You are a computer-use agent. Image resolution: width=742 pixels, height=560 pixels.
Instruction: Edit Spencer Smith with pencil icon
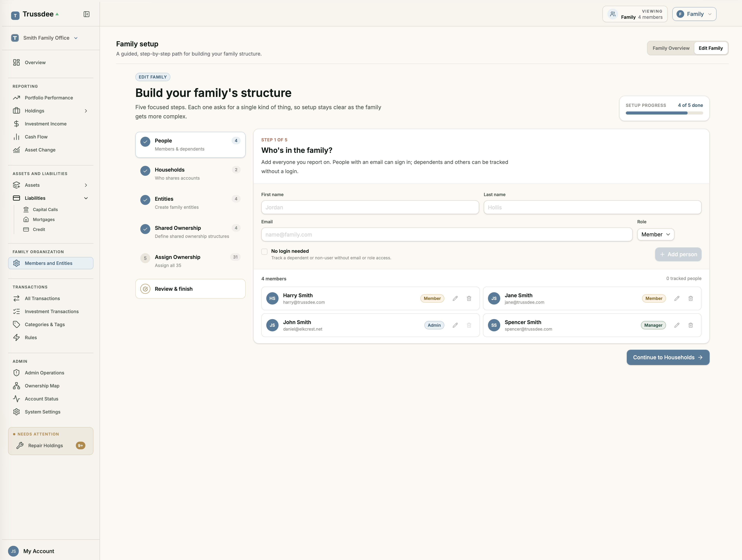pos(677,325)
